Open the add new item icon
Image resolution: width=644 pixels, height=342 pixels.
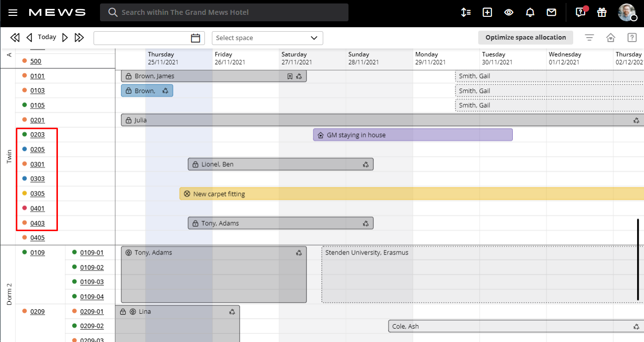pyautogui.click(x=487, y=12)
